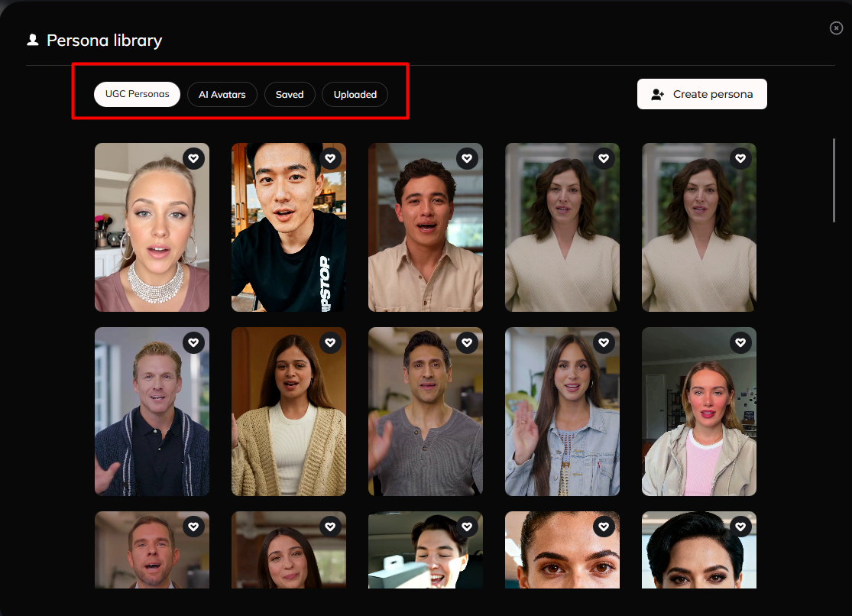Heart the blond man in navy cardigan persona
Image resolution: width=852 pixels, height=616 pixels.
(193, 342)
